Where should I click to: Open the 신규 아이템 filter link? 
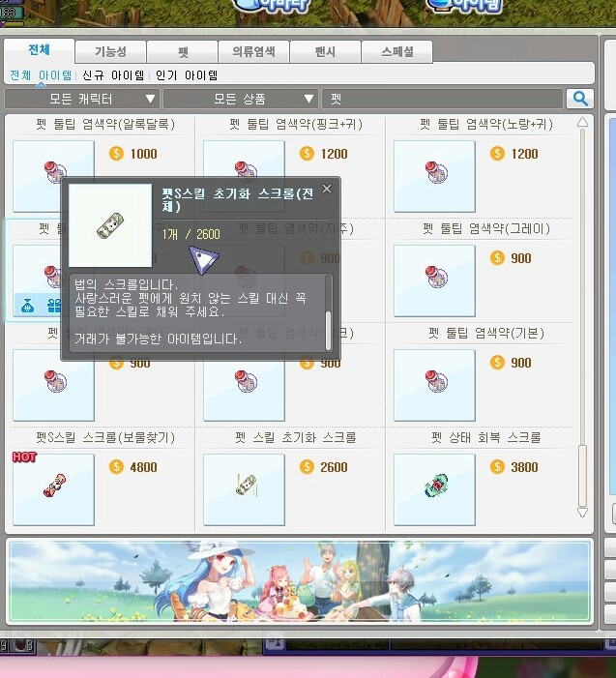click(113, 75)
